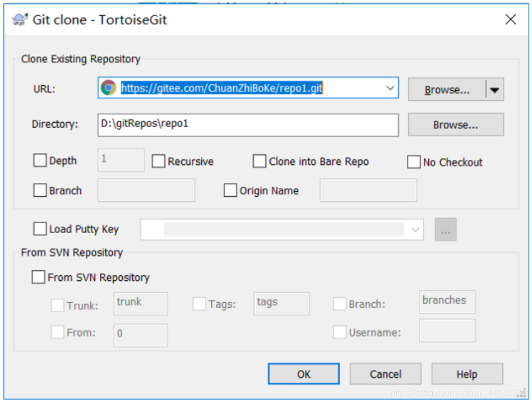Tick the Origin Name checkbox
Viewport: 532px width, 403px height.
click(x=230, y=191)
